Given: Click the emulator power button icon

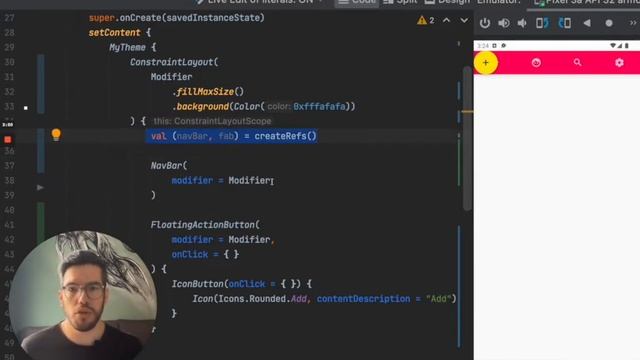Looking at the screenshot, I should click(484, 23).
